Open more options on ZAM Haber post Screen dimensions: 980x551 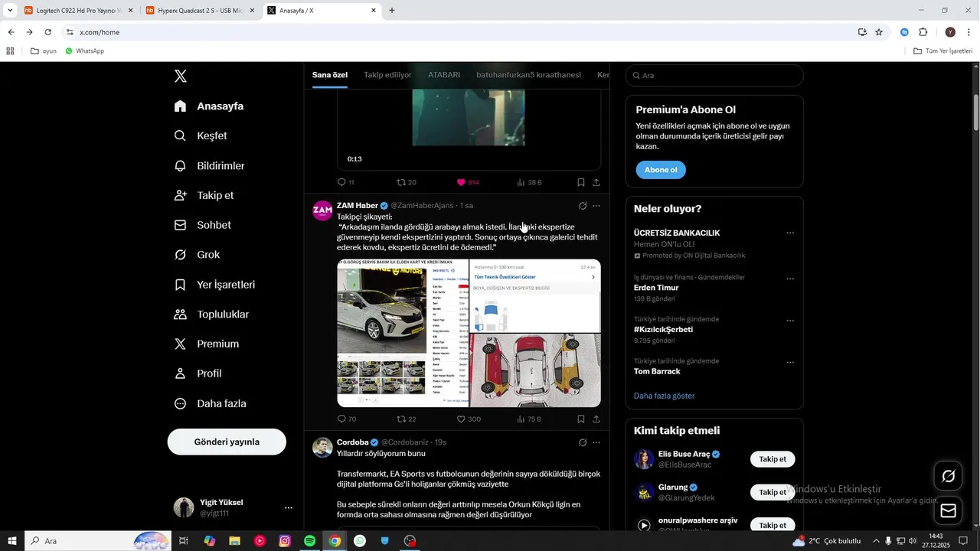596,206
